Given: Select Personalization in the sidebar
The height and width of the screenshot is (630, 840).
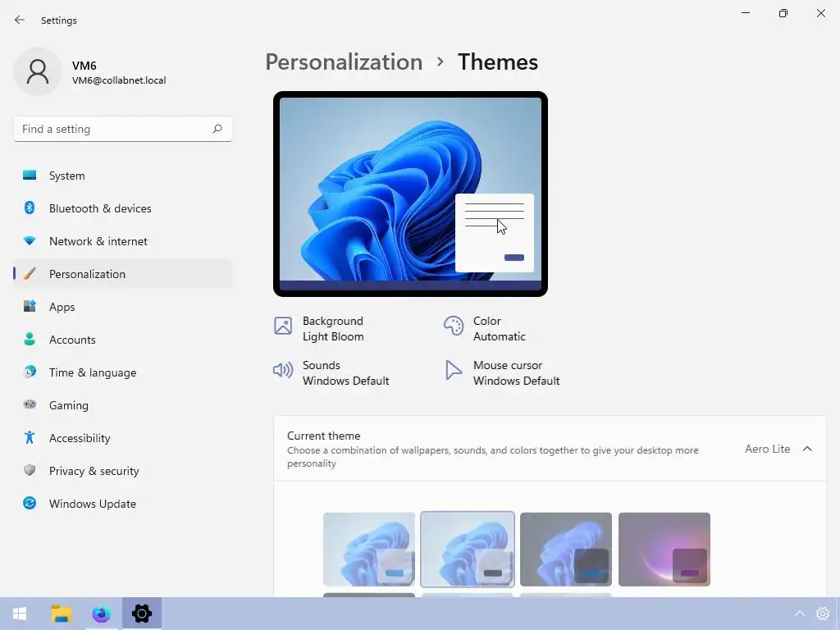Looking at the screenshot, I should [x=123, y=274].
